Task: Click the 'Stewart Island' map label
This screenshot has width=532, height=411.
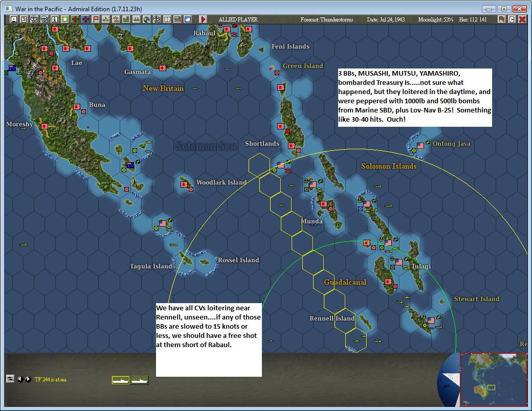Action: tap(477, 299)
